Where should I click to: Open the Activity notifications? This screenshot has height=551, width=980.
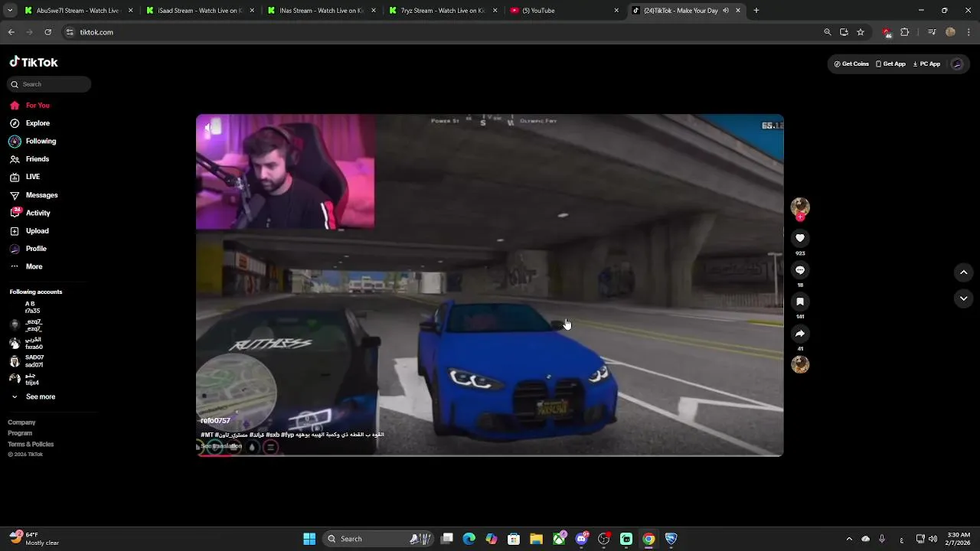(30, 213)
